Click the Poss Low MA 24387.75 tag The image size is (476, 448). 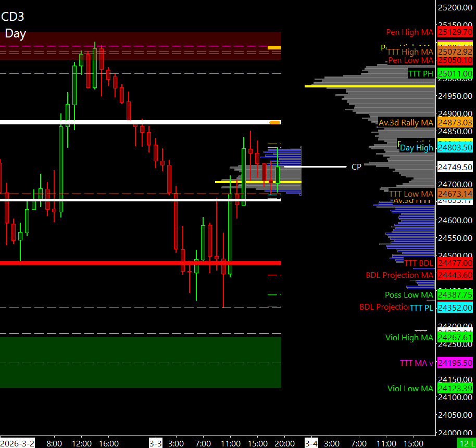click(455, 295)
